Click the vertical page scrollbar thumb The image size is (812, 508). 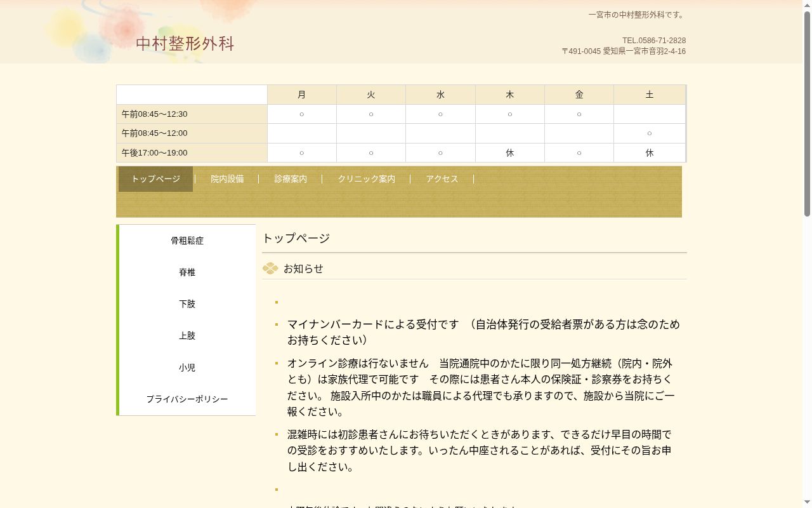coord(807,114)
